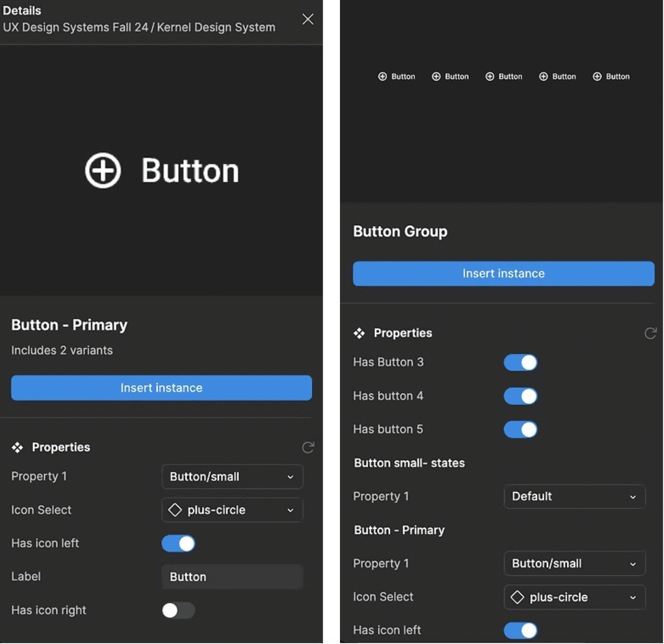
Task: Insert instance of Button - Primary
Action: click(x=161, y=388)
